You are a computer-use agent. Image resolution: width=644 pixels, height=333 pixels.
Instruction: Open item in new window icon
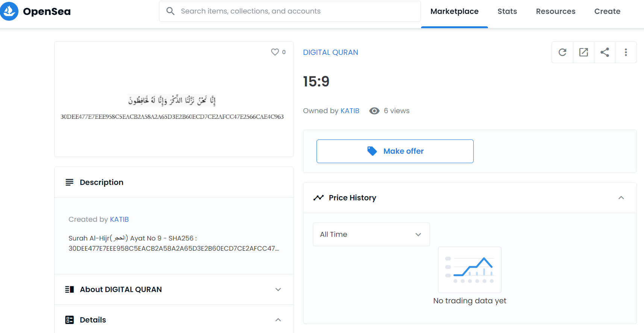pyautogui.click(x=583, y=52)
